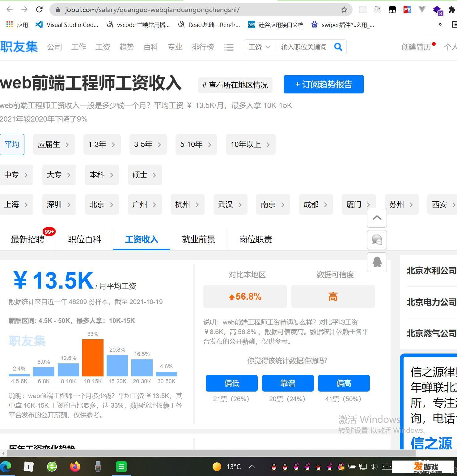The width and height of the screenshot is (457, 476).
Task: Open the 5-10年 experience filter
Action: click(x=196, y=144)
